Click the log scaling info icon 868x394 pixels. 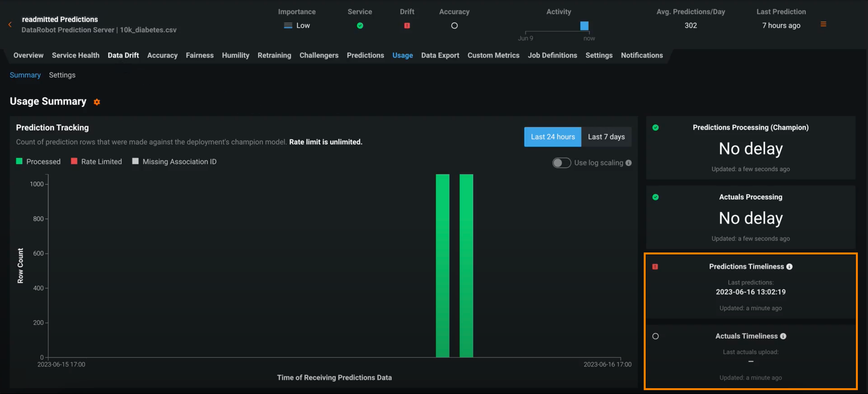coord(628,163)
